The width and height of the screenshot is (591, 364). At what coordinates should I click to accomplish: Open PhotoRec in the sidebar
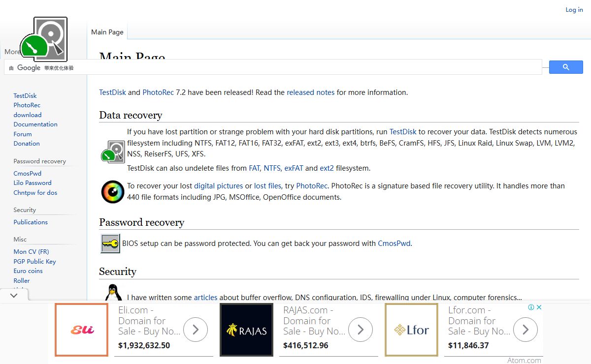[27, 105]
